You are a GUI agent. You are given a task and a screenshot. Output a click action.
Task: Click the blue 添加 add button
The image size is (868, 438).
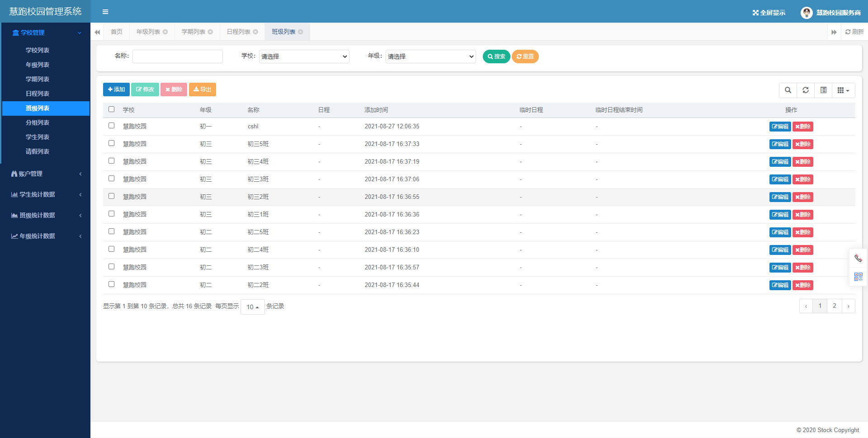(x=116, y=89)
